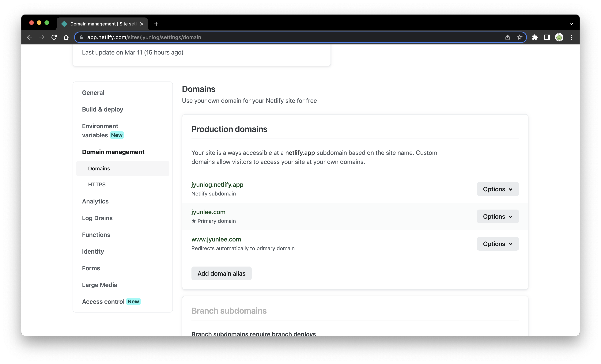The width and height of the screenshot is (601, 364).
Task: Open Identity settings
Action: (x=93, y=251)
